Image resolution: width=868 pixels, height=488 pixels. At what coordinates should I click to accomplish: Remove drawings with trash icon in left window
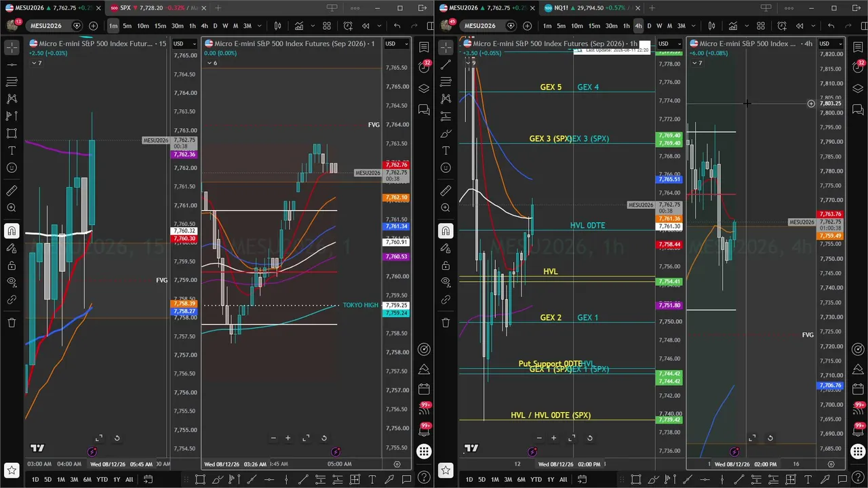point(12,323)
